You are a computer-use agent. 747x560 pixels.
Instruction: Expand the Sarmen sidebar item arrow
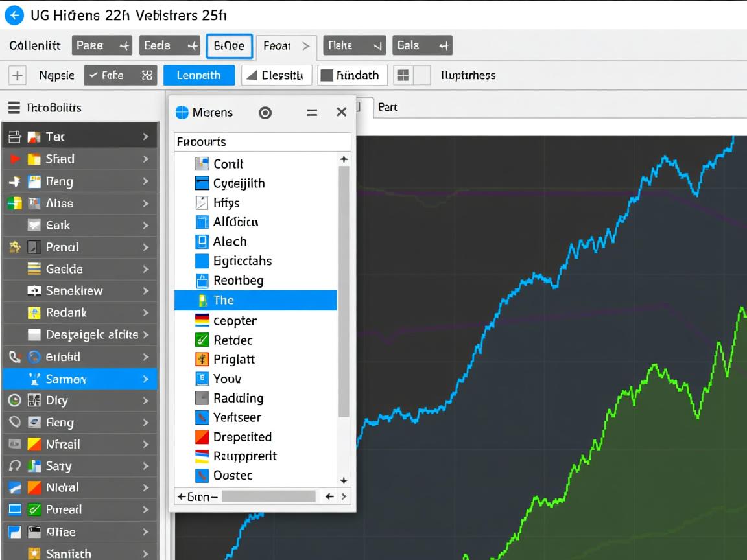coord(145,379)
